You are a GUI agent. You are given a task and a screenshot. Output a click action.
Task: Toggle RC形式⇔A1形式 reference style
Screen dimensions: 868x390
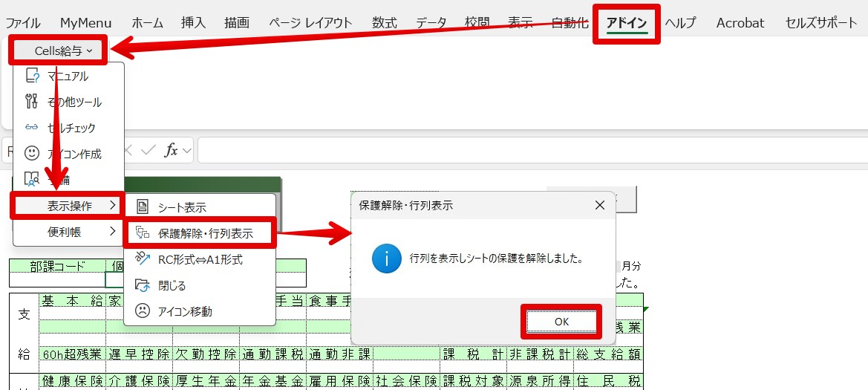(x=200, y=259)
